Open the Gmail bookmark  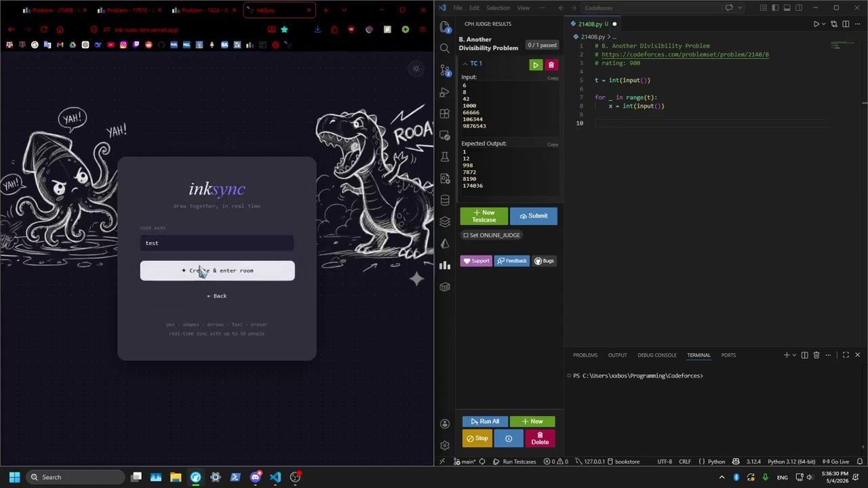(x=60, y=45)
